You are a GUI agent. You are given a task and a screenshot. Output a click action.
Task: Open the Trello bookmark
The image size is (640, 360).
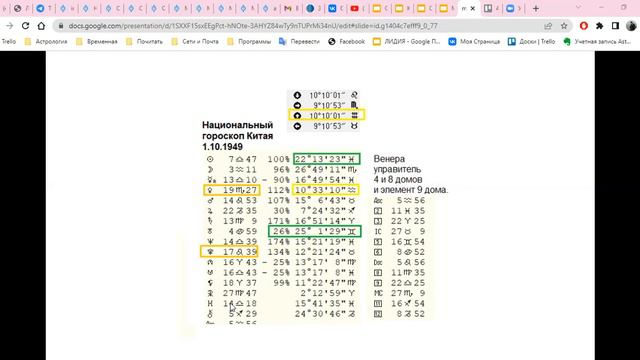coord(9,42)
